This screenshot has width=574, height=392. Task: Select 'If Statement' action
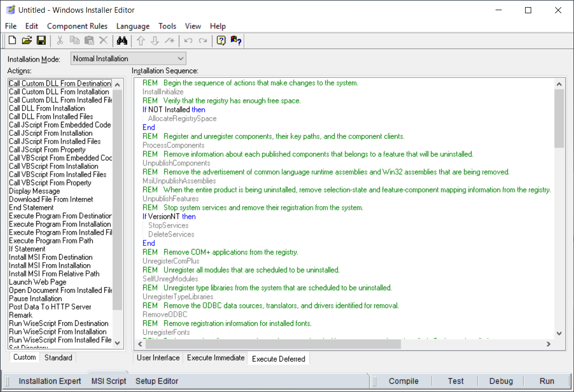click(27, 249)
